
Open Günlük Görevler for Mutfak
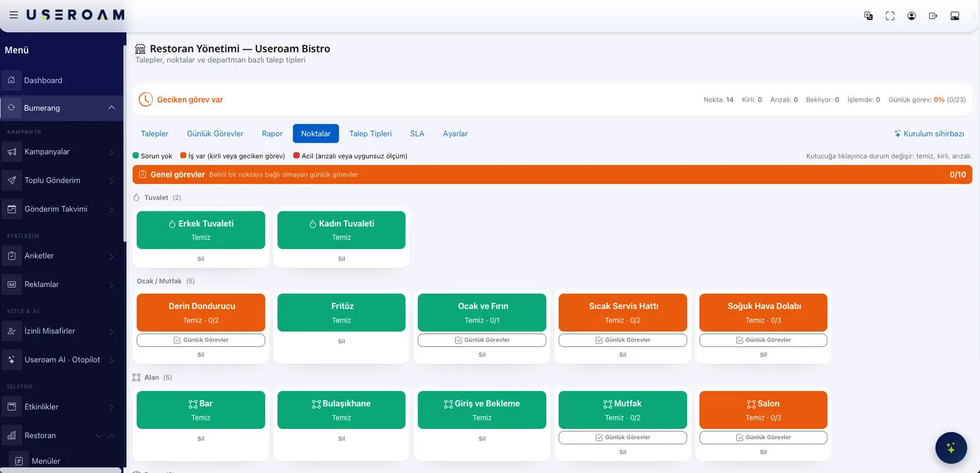tap(623, 437)
